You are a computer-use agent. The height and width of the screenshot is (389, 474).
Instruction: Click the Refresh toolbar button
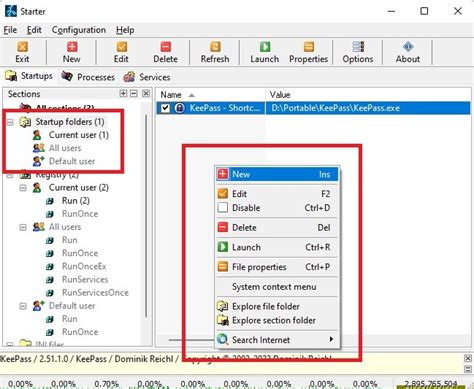pyautogui.click(x=215, y=52)
